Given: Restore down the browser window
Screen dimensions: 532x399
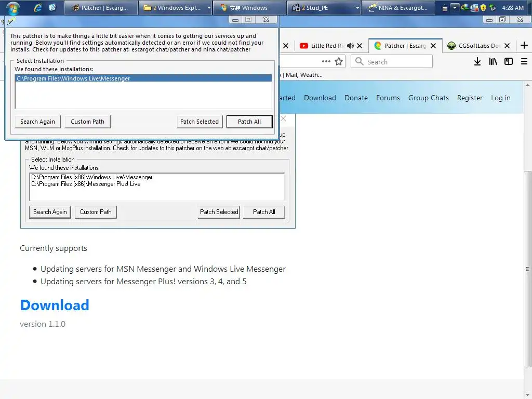Looking at the screenshot, I should (x=502, y=20).
